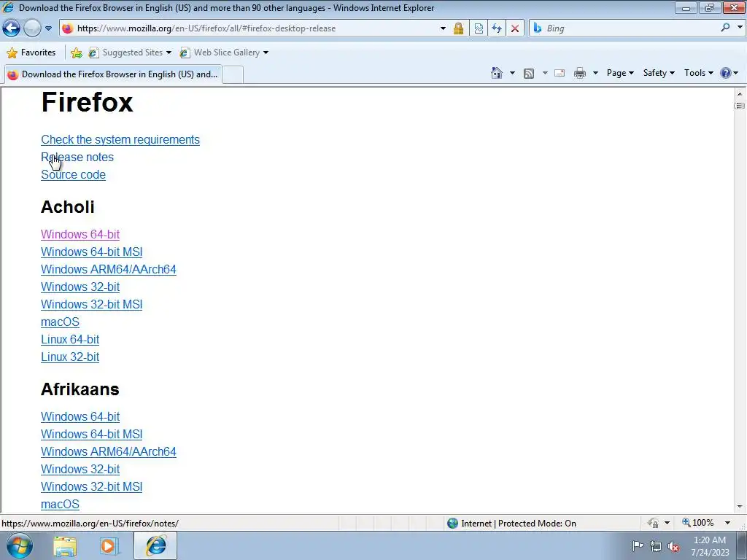Click Afrikaans macOS download link
Image resolution: width=747 pixels, height=560 pixels.
pos(60,505)
